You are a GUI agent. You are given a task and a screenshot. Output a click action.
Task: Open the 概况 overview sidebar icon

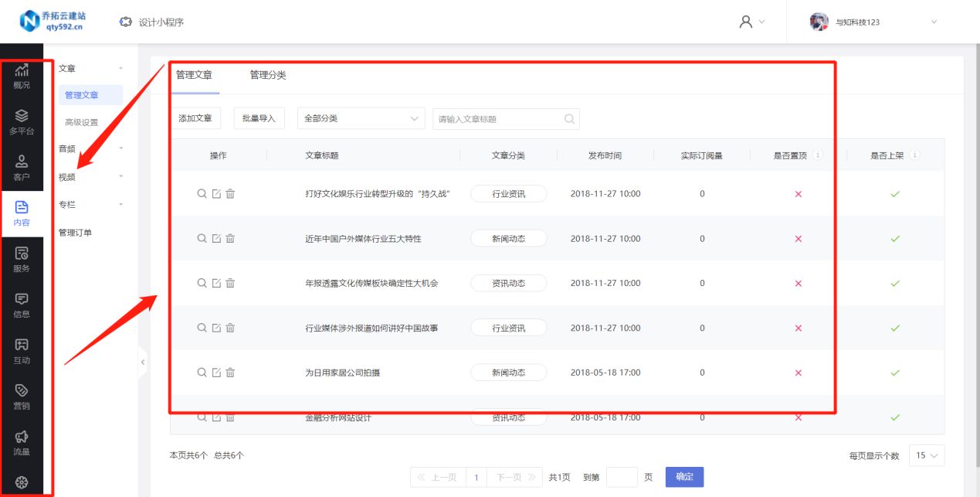coord(22,75)
